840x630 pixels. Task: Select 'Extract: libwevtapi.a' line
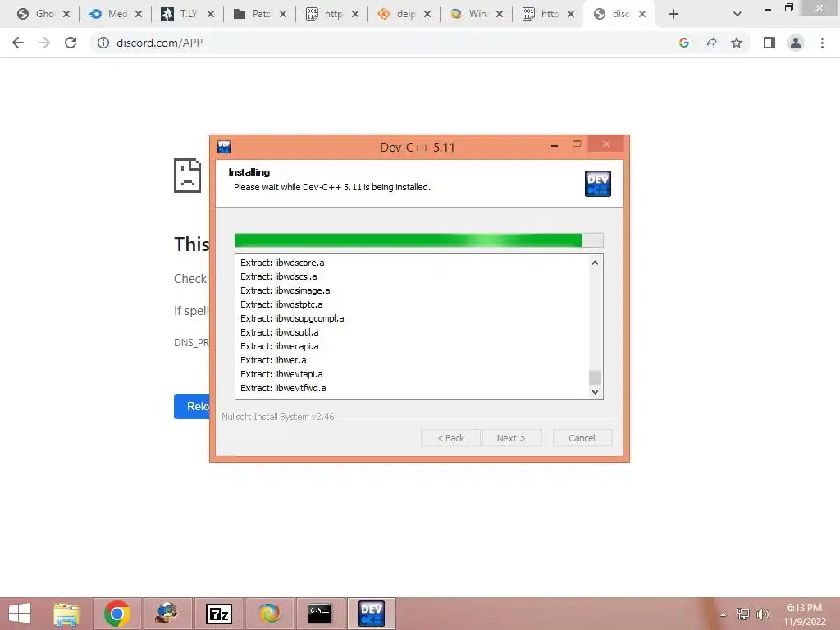click(x=281, y=374)
